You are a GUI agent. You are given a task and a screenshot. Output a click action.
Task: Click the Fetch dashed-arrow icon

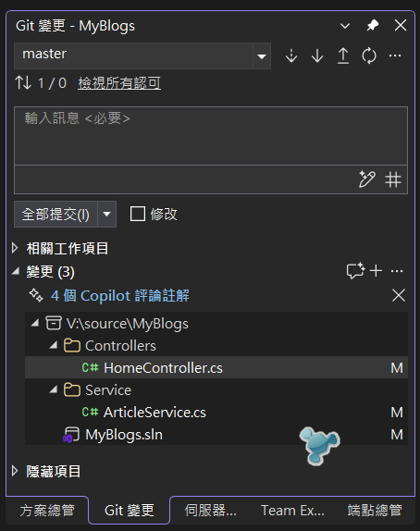click(x=291, y=56)
